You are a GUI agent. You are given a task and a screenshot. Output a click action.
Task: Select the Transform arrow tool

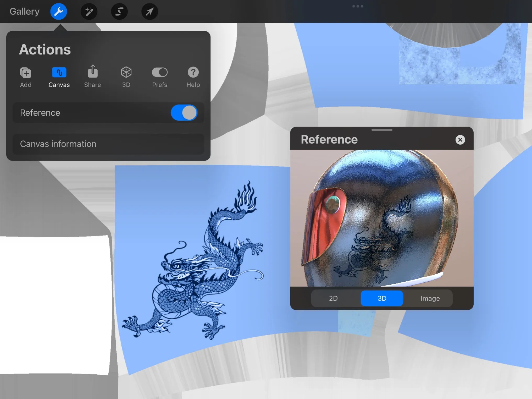click(149, 11)
